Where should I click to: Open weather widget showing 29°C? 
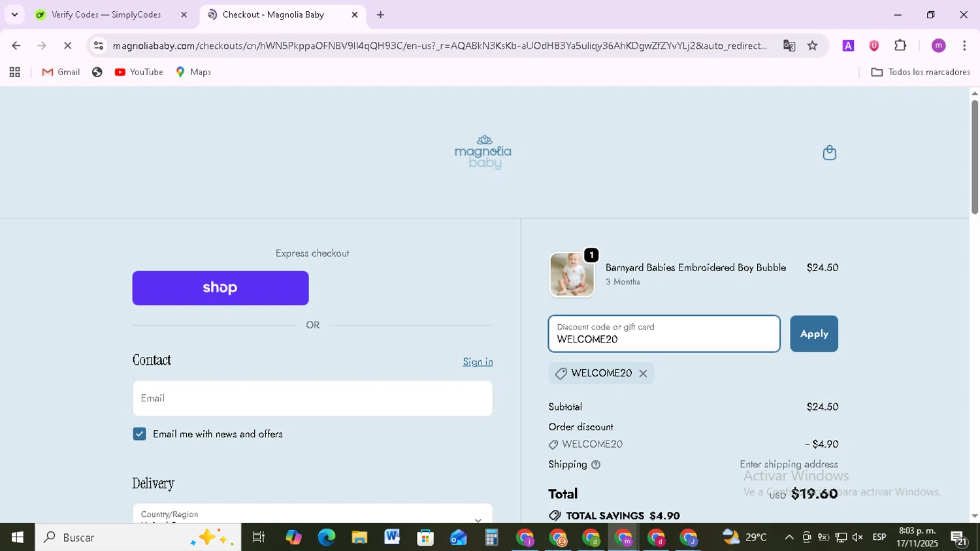coord(744,537)
